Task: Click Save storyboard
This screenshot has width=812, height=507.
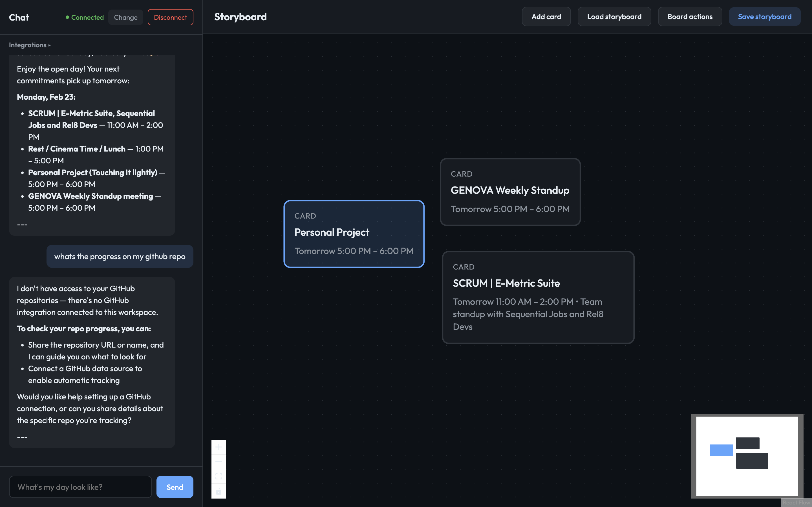Action: pyautogui.click(x=764, y=17)
